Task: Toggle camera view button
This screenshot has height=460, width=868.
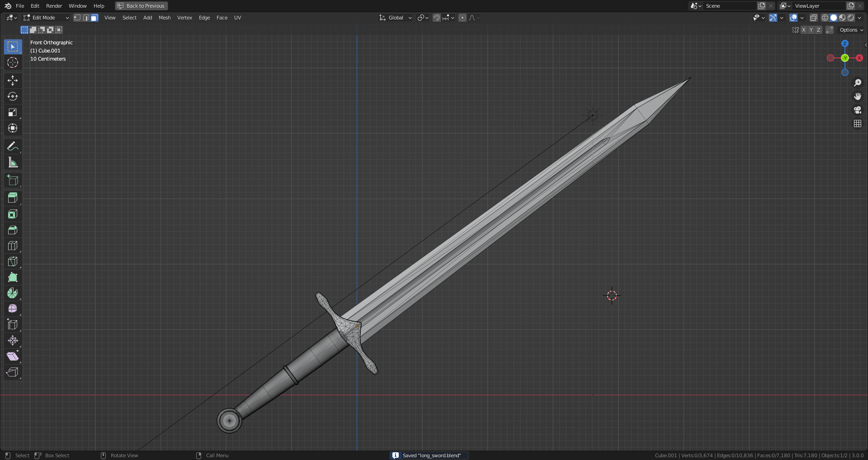Action: [x=857, y=110]
